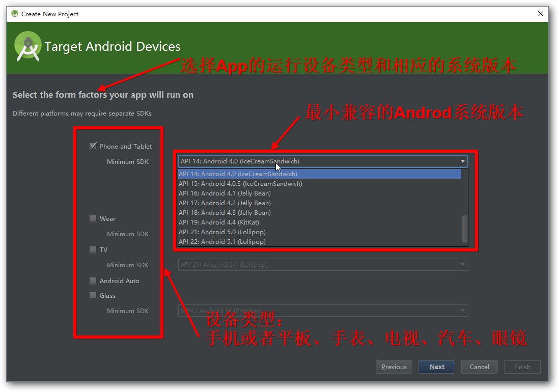Click the Previous button
This screenshot has height=392, width=559.
[x=394, y=367]
